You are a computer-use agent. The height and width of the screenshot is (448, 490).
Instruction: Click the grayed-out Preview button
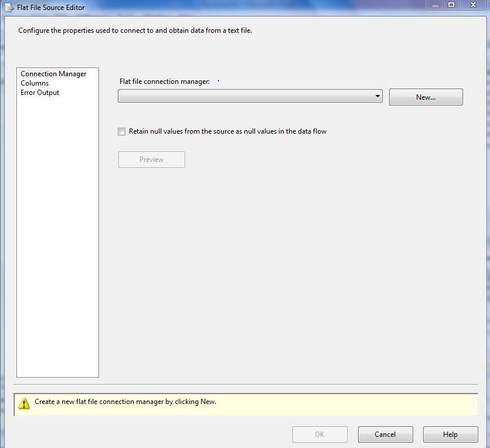(152, 159)
